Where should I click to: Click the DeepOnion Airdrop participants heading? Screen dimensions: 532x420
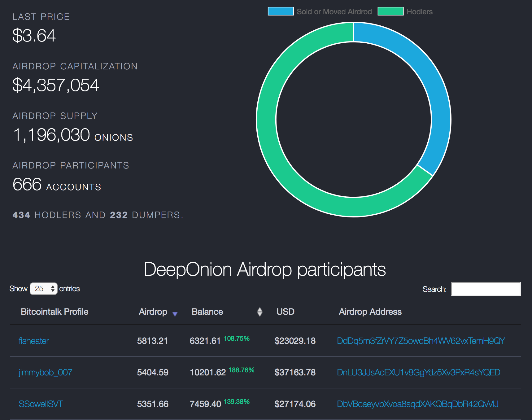pyautogui.click(x=265, y=269)
